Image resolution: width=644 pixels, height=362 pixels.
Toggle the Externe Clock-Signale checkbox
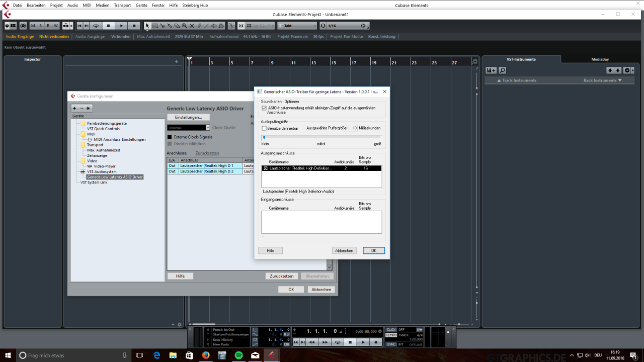(x=170, y=137)
